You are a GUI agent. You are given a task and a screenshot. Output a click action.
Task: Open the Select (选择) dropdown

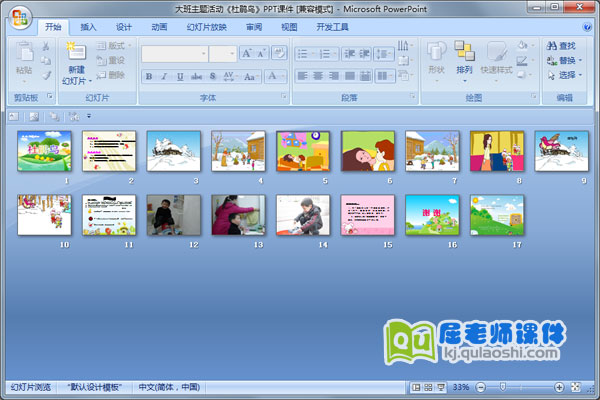coord(565,75)
